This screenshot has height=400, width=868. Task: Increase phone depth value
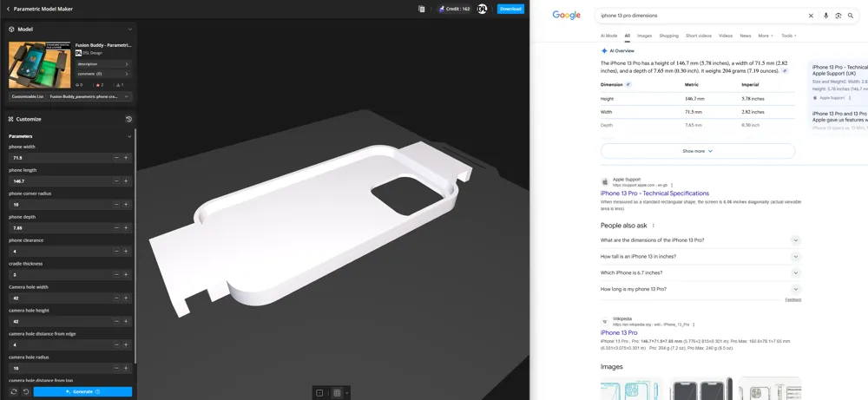click(x=126, y=228)
